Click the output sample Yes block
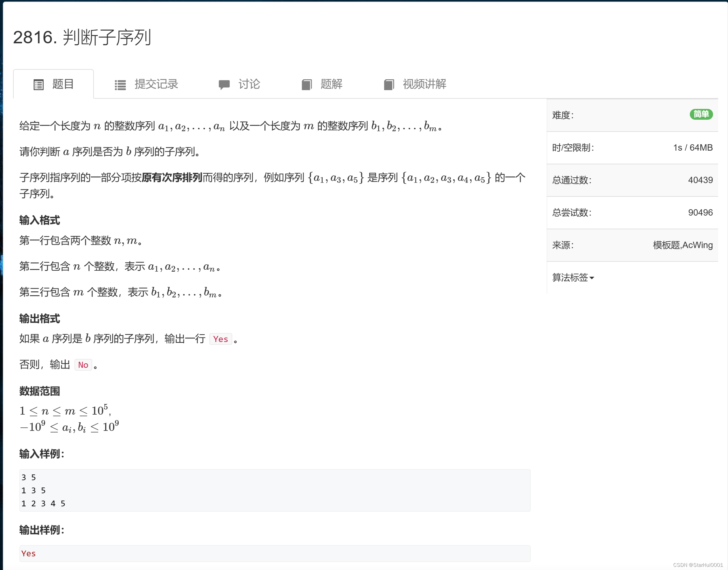The image size is (728, 570). coord(275,553)
